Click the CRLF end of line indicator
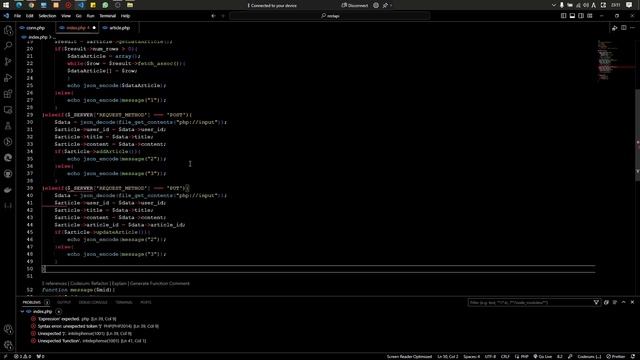 click(505, 356)
